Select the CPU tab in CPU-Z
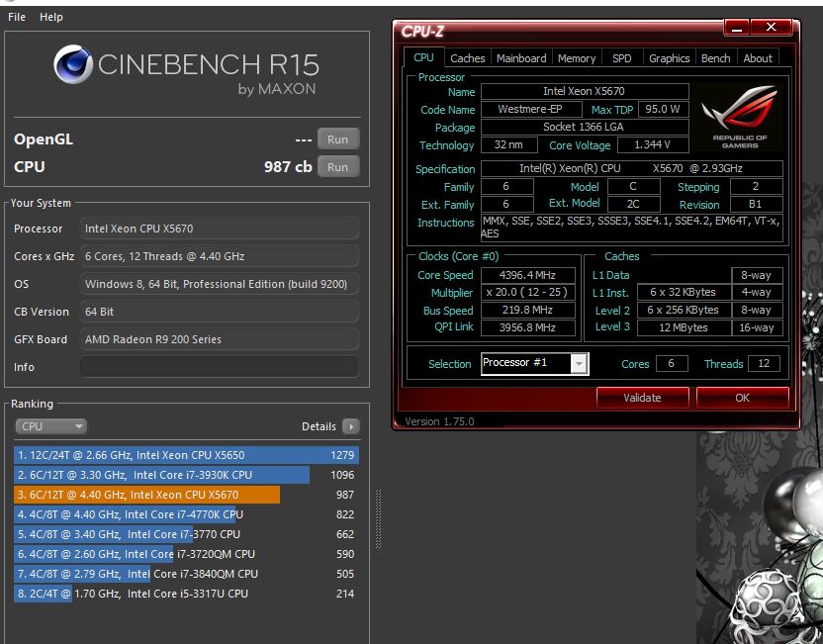 [x=423, y=57]
